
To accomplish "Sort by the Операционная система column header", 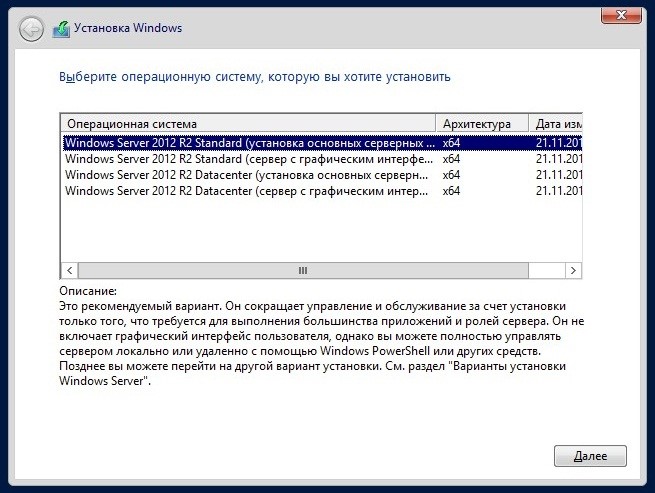I will pyautogui.click(x=249, y=124).
